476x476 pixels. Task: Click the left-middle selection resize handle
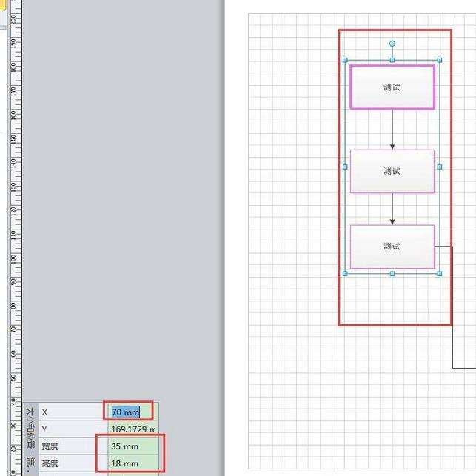coord(345,167)
